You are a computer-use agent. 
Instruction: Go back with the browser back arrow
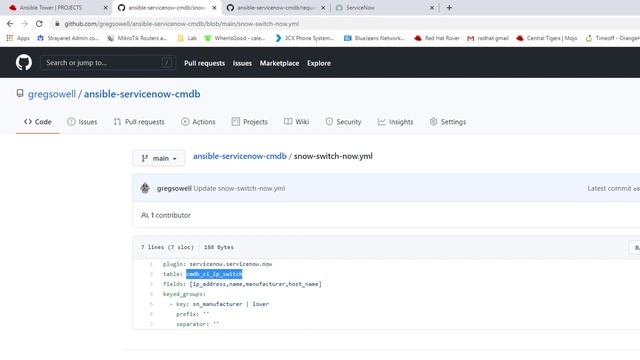click(10, 24)
